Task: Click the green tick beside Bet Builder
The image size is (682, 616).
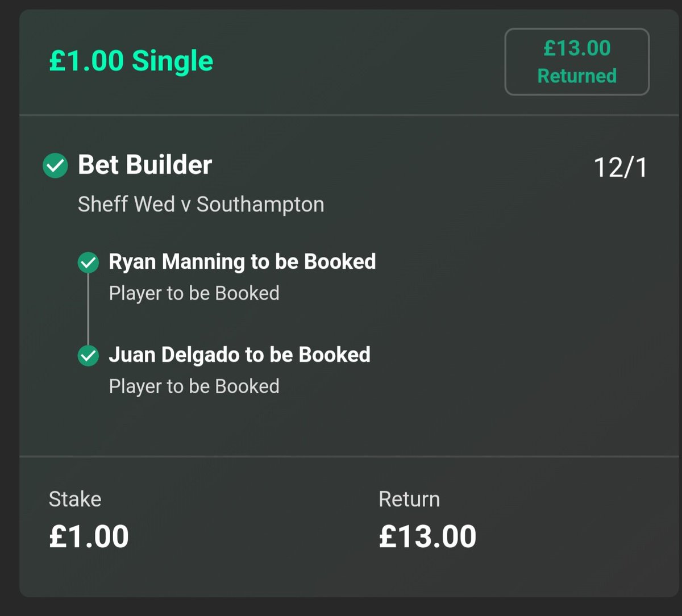Action: 56,167
